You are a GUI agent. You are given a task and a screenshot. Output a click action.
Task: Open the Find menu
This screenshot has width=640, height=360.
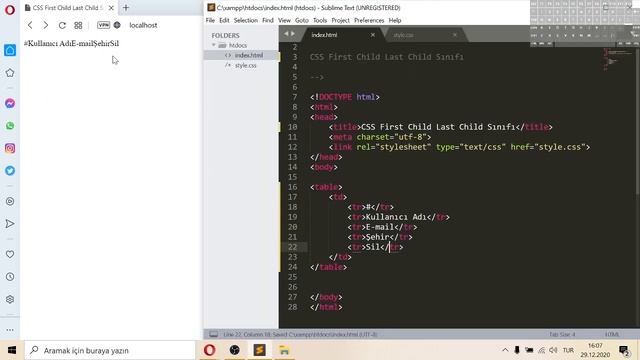point(268,20)
